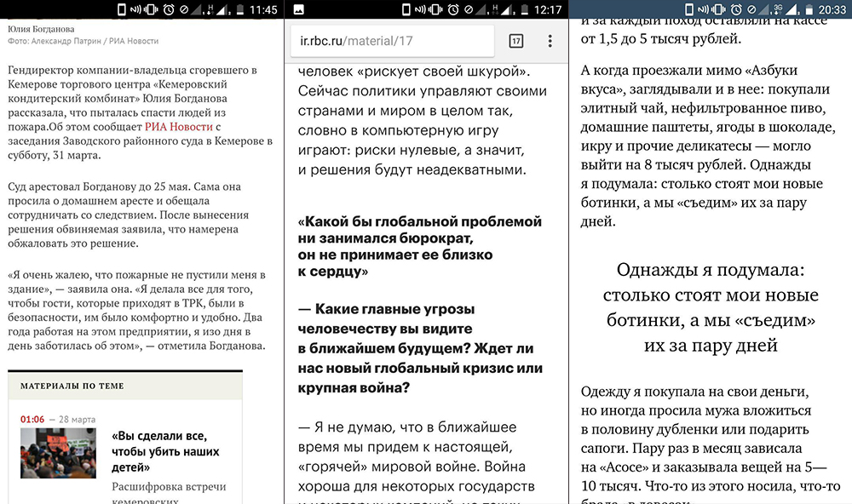Tap the NFC icon on the 11:45 screen
852x504 pixels.
pos(135,9)
